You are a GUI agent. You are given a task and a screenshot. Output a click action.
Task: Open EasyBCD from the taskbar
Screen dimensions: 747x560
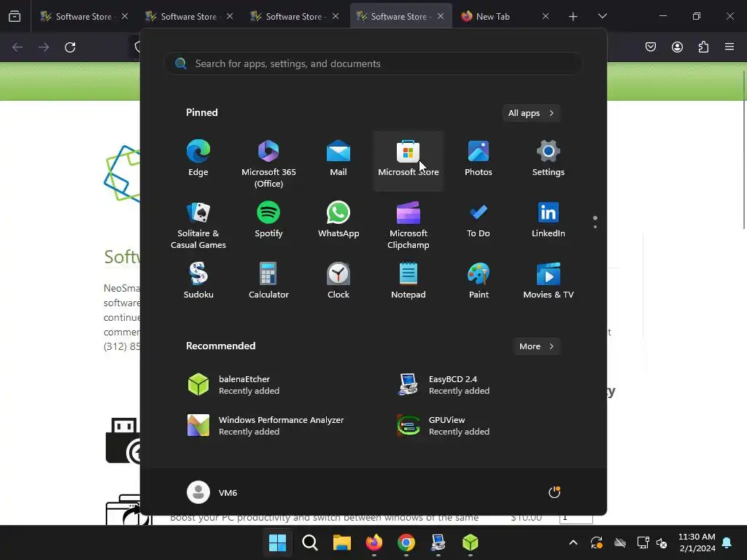pyautogui.click(x=438, y=542)
